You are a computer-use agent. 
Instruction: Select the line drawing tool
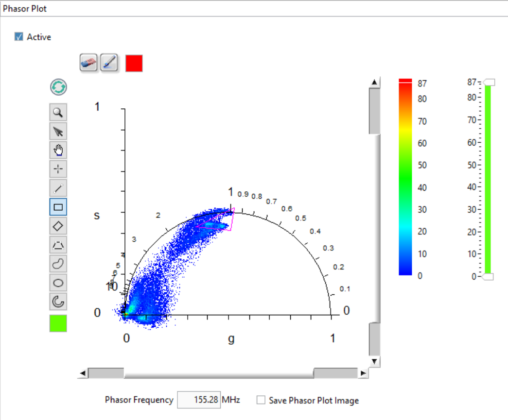[58, 188]
